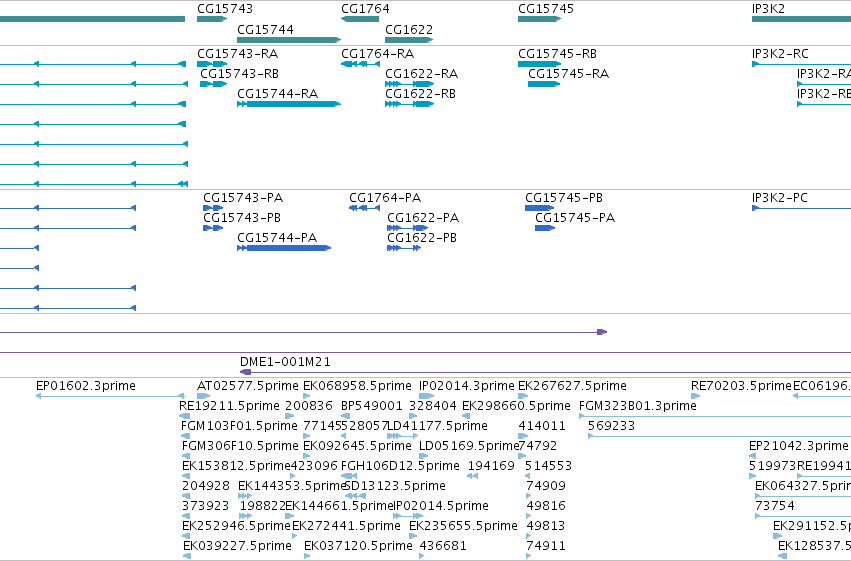Click the 373923 feature label
This screenshot has width=851, height=561.
point(206,506)
